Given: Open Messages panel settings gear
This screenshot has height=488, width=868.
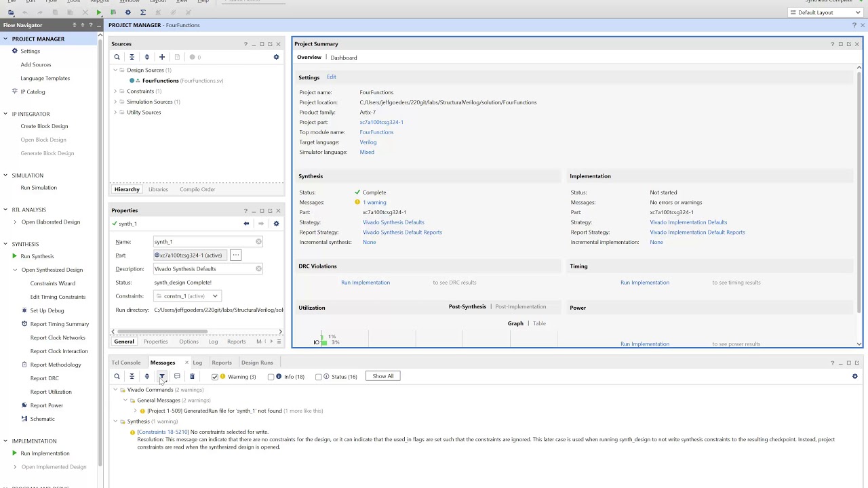Looking at the screenshot, I should click(854, 376).
